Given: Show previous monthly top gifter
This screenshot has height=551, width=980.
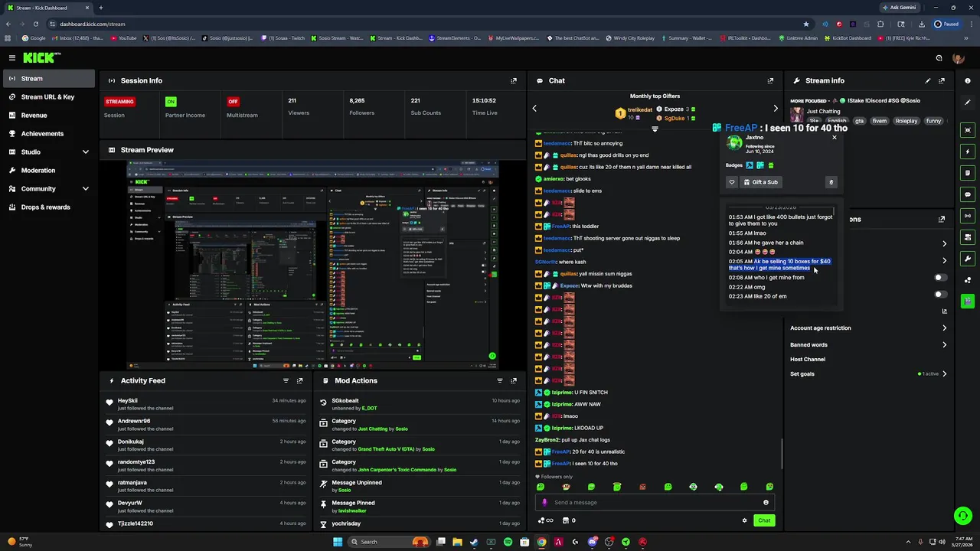Looking at the screenshot, I should coord(534,109).
